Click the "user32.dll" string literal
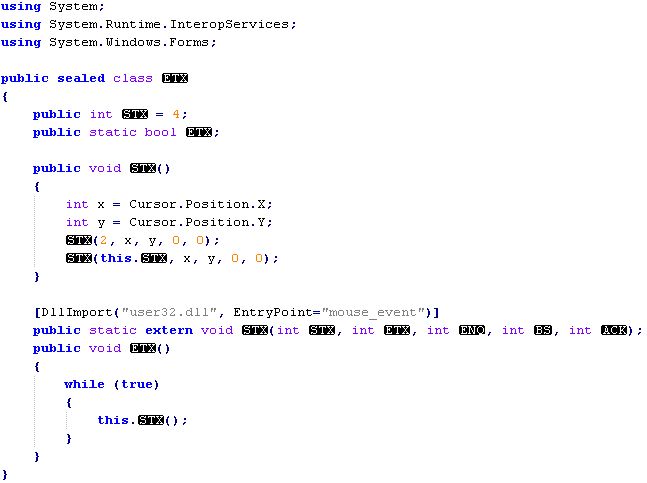The height and width of the screenshot is (483, 647). pos(169,312)
